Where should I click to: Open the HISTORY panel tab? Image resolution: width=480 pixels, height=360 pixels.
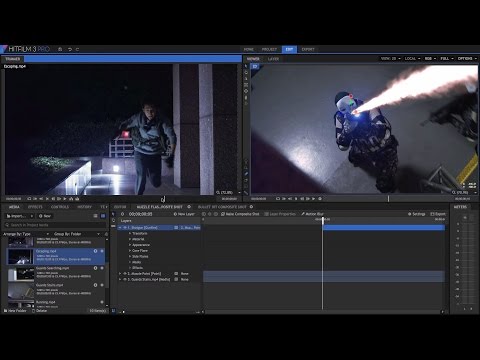pyautogui.click(x=84, y=207)
